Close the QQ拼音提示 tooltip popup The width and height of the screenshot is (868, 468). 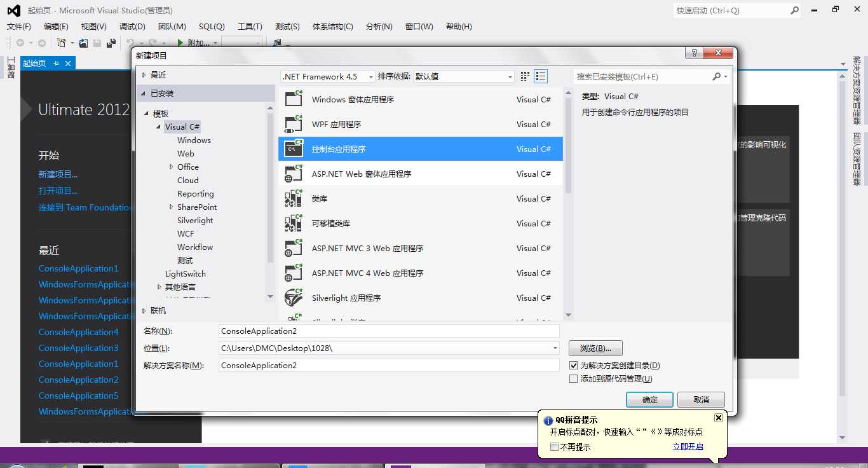719,418
